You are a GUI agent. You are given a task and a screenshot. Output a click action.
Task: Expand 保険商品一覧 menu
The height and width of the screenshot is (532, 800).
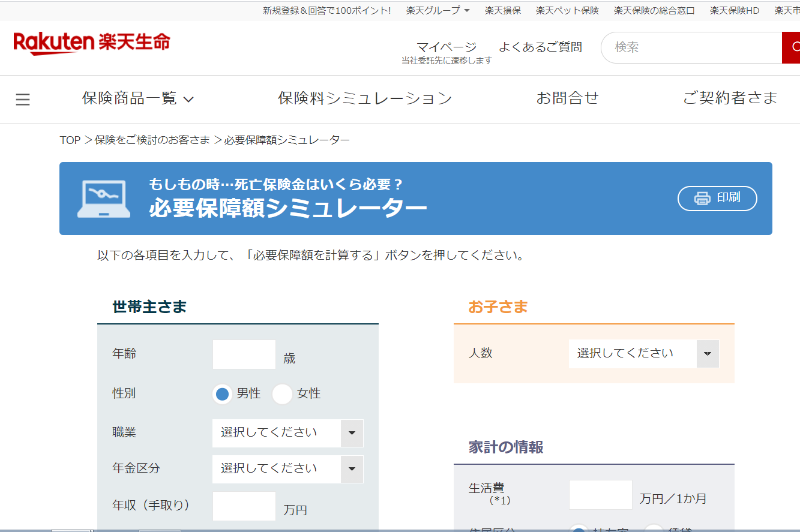(138, 98)
